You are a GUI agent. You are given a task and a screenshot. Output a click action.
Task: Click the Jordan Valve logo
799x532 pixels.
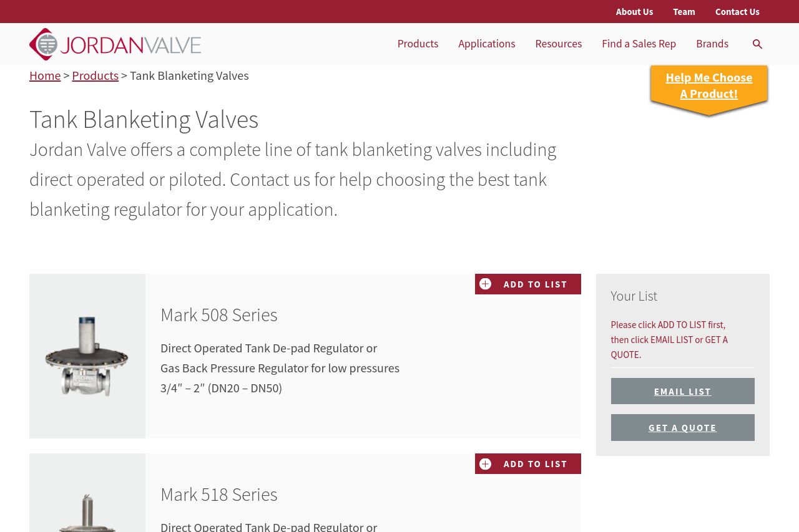point(115,44)
